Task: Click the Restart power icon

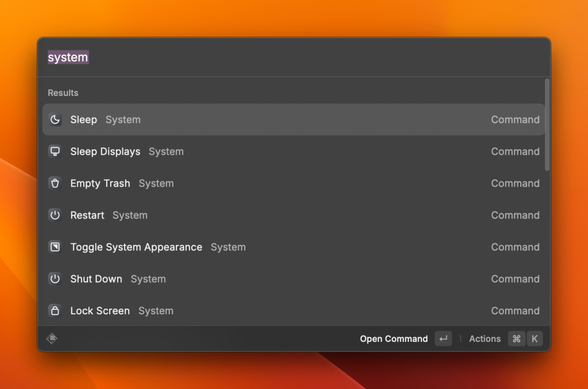Action: pyautogui.click(x=55, y=215)
